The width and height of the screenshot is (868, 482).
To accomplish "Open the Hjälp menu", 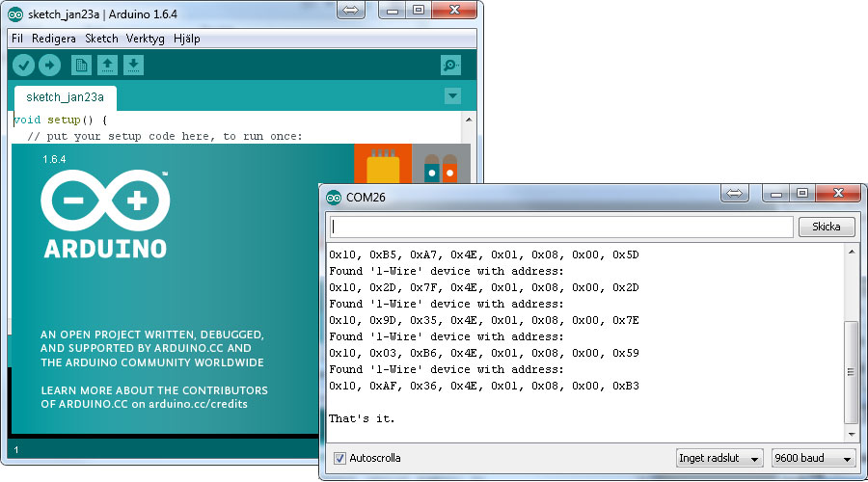I will 186,39.
